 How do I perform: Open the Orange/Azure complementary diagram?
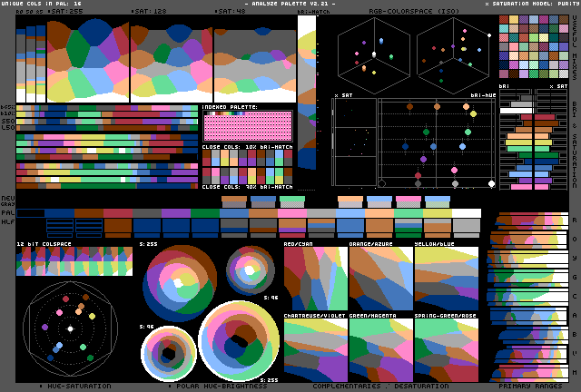pyautogui.click(x=381, y=279)
